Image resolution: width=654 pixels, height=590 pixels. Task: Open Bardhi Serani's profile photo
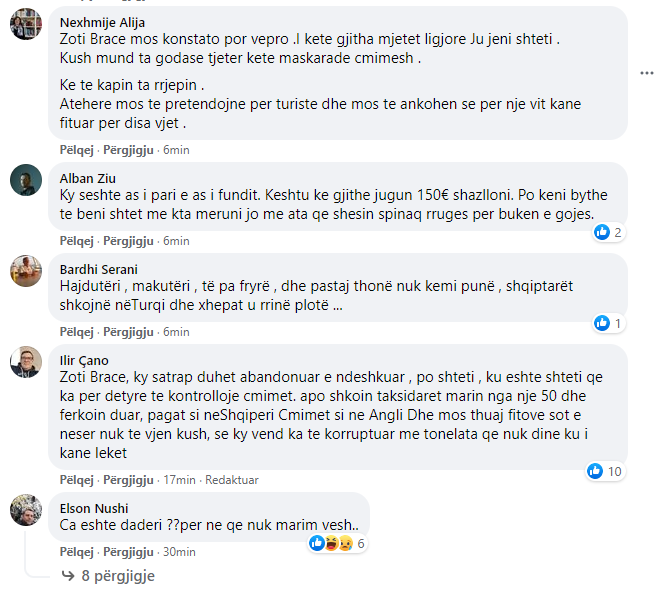pyautogui.click(x=26, y=270)
